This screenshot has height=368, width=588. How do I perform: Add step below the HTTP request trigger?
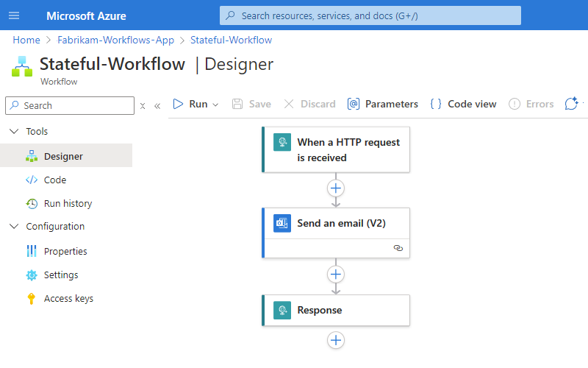pyautogui.click(x=336, y=188)
